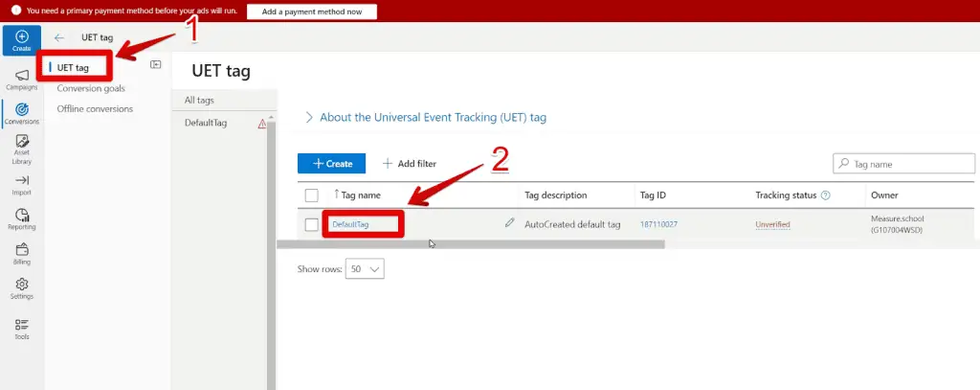
Task: Click the pencil edit icon for DefaultTag
Action: tap(509, 222)
